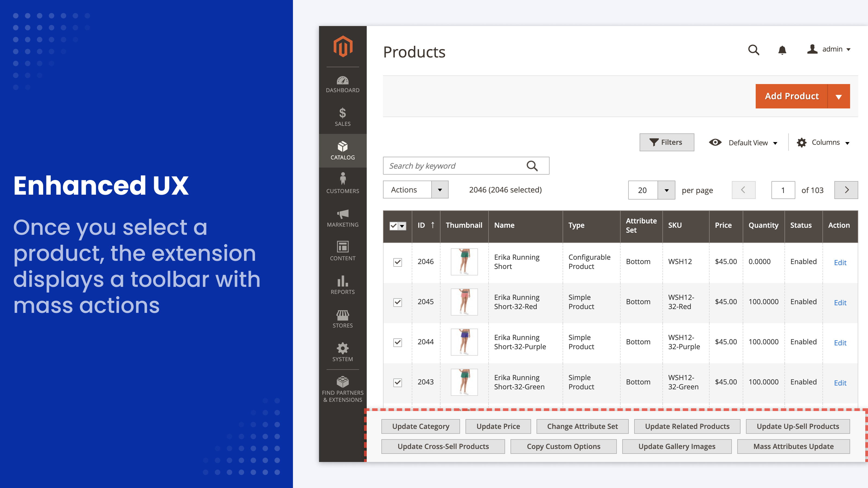Open the admin account dropdown
This screenshot has width=868, height=488.
[829, 49]
